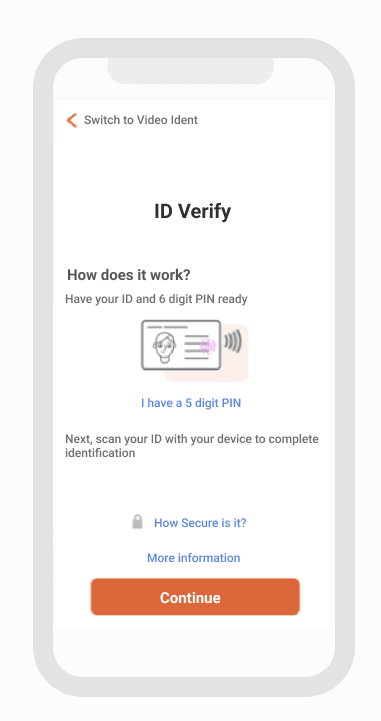
Task: Click the "How does it work?" heading
Action: pyautogui.click(x=129, y=275)
